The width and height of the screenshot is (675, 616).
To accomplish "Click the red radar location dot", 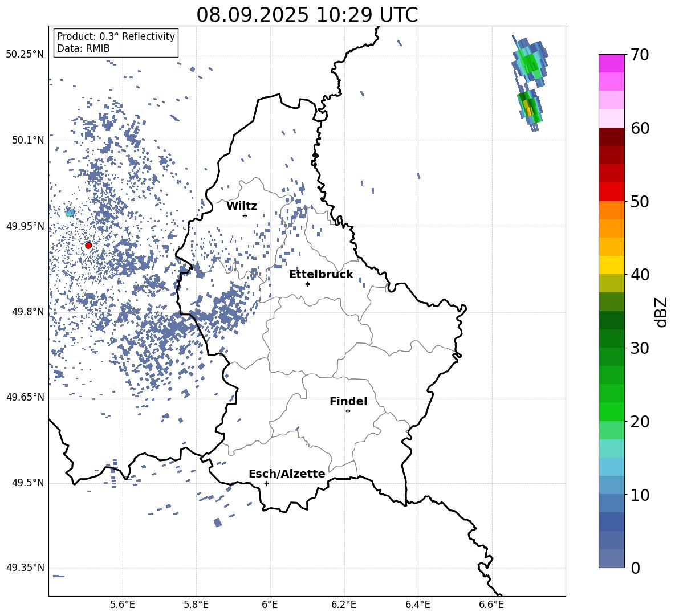I will point(88,246).
